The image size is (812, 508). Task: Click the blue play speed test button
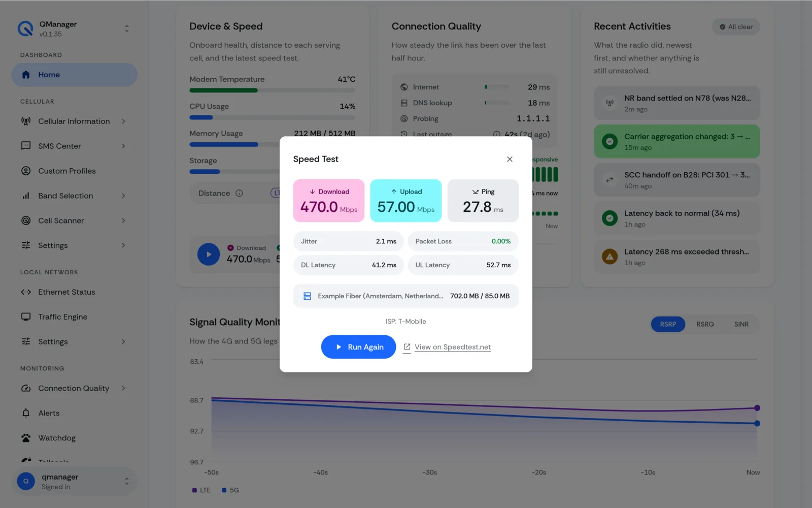(x=209, y=255)
